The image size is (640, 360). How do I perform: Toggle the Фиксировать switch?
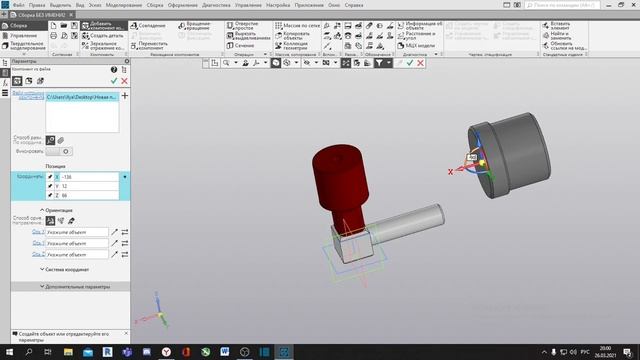(59, 151)
